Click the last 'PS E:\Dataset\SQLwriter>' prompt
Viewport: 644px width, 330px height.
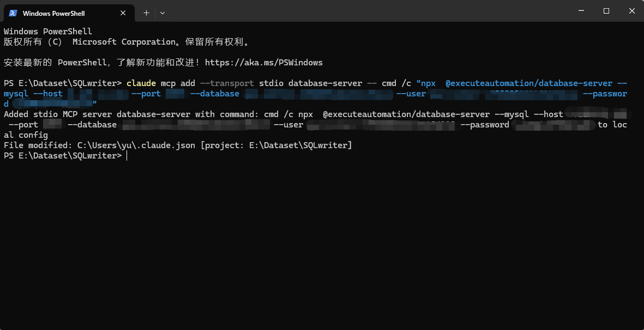tap(63, 156)
